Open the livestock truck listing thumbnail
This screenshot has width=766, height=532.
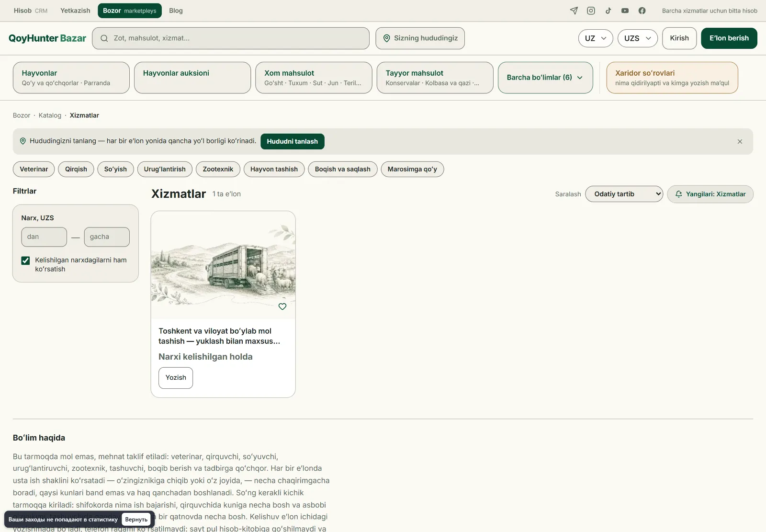click(x=223, y=265)
